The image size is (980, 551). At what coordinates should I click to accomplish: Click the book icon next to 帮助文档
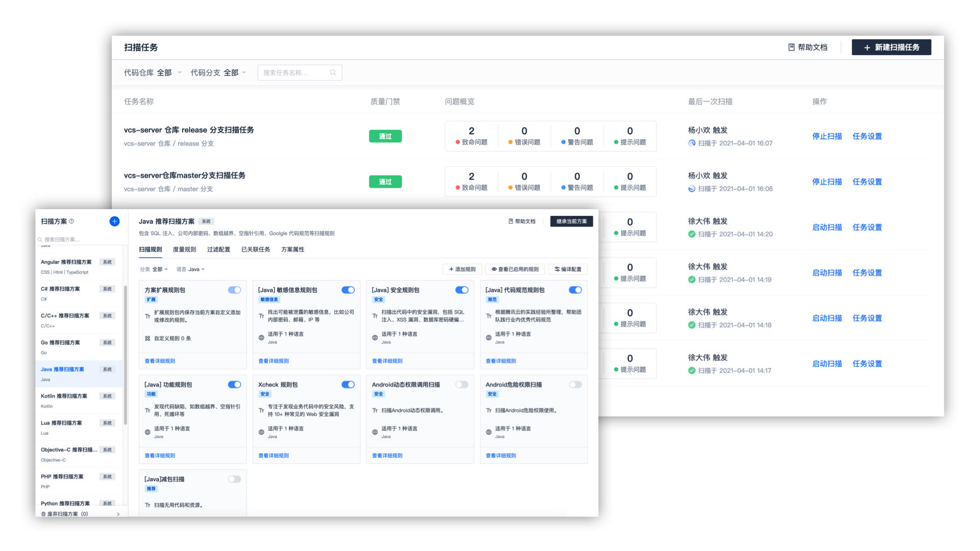tap(791, 47)
